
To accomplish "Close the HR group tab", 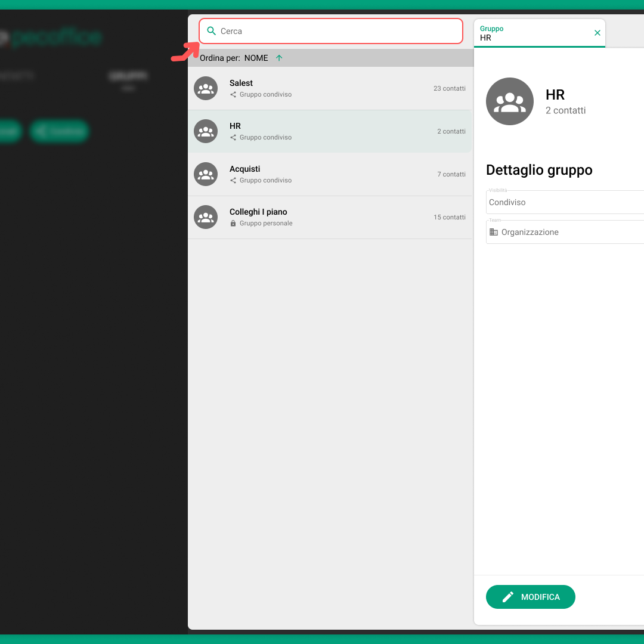I will pos(597,33).
